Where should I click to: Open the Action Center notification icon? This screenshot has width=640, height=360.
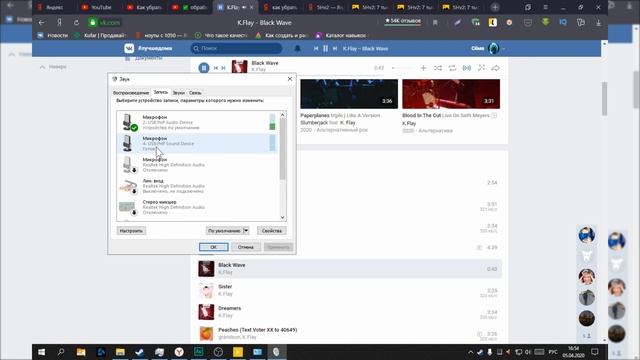pyautogui.click(x=595, y=352)
